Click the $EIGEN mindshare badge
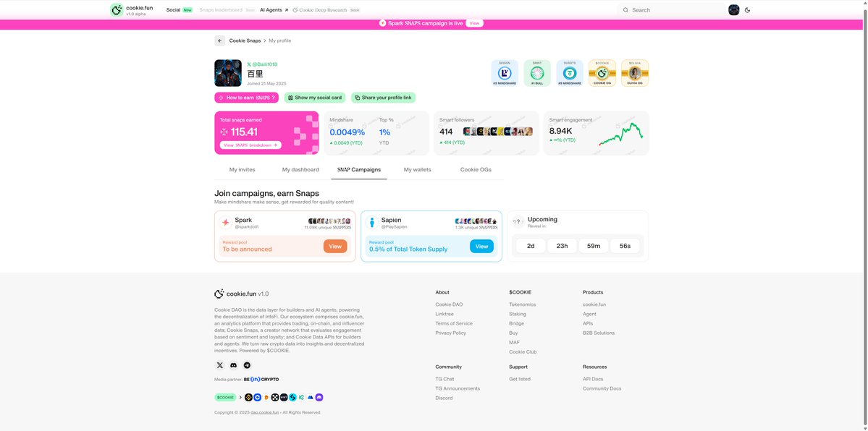 (x=505, y=73)
